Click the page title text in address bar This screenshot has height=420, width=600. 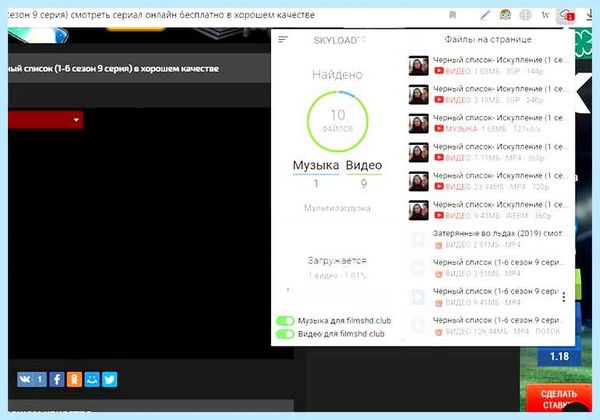161,15
